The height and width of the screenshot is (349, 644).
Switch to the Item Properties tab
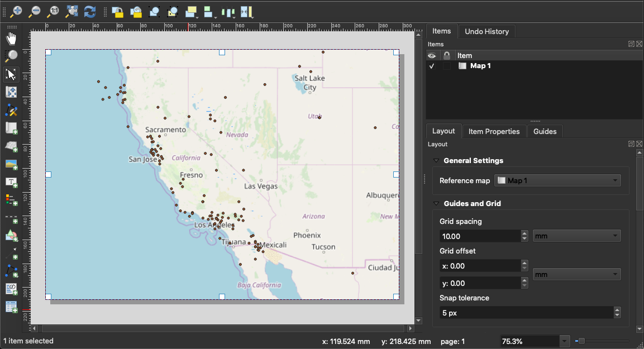494,131
